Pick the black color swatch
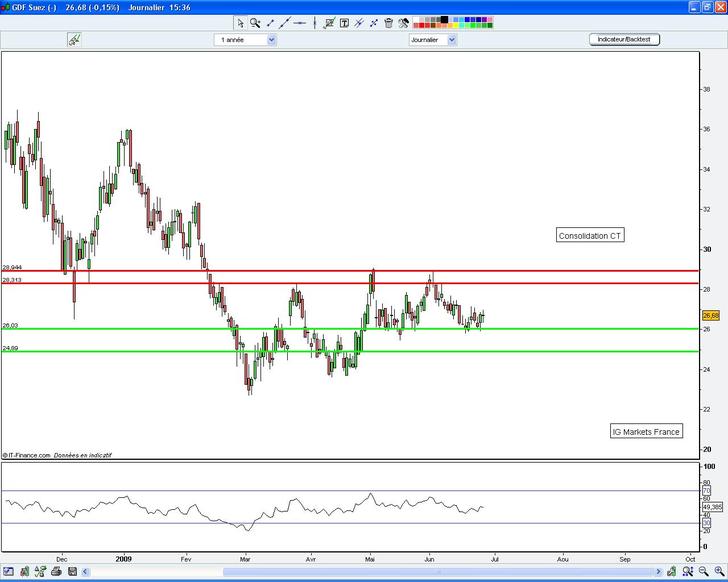728x582 pixels. coord(444,18)
